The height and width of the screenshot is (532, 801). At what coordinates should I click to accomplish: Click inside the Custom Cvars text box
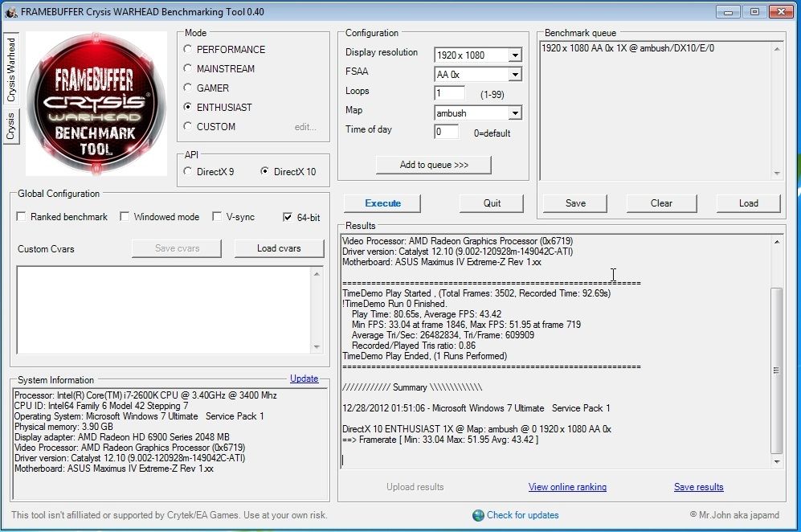click(x=163, y=309)
